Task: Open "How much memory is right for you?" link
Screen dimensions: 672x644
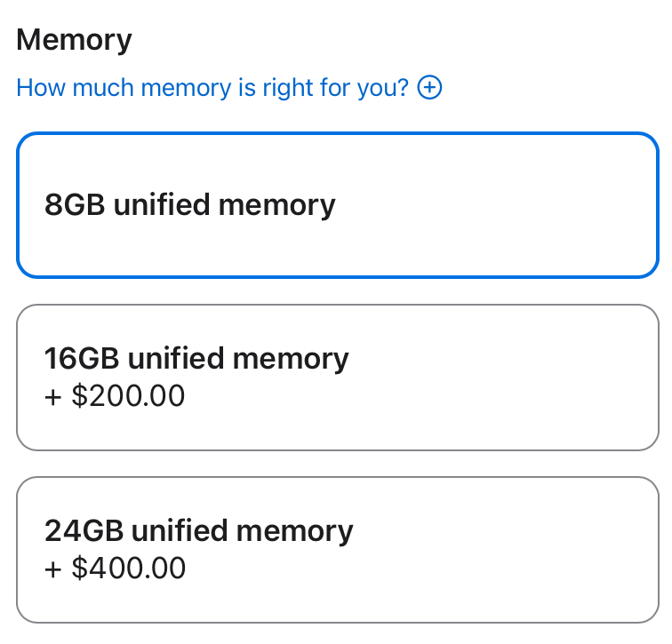Action: [x=212, y=88]
